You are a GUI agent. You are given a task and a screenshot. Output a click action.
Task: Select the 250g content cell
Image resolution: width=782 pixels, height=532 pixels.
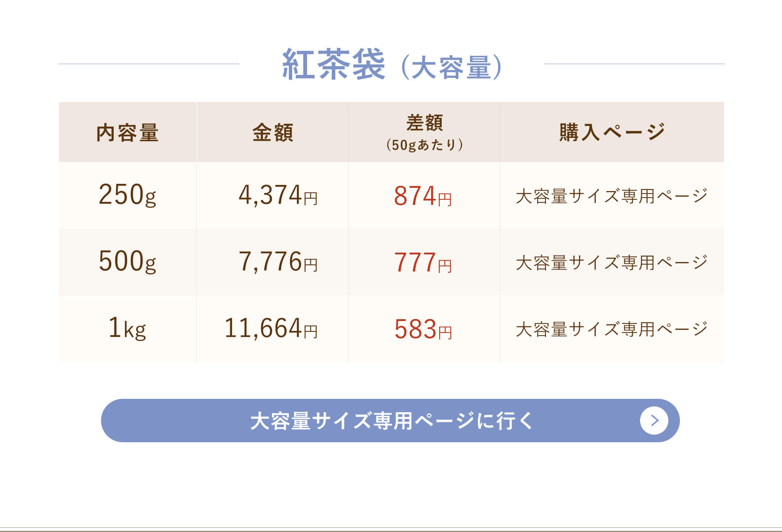[x=127, y=195]
